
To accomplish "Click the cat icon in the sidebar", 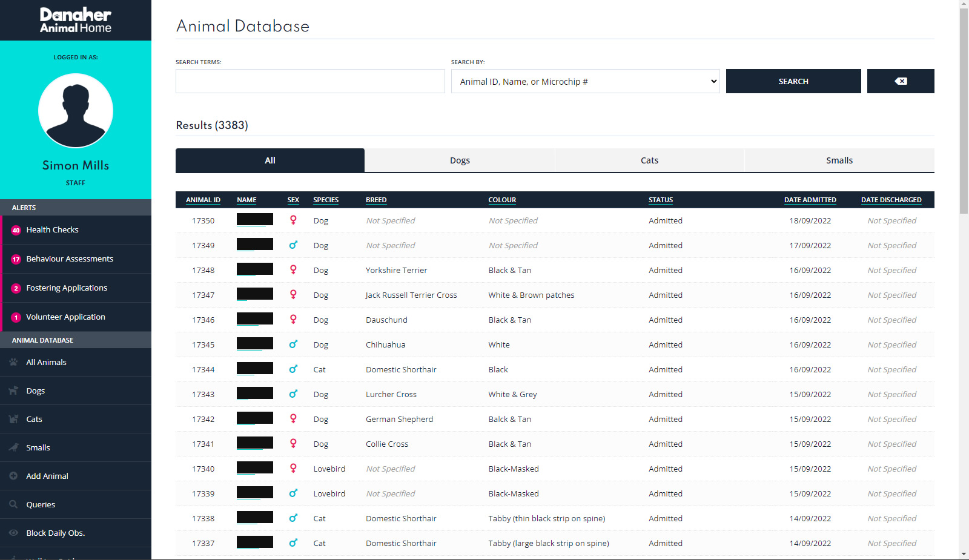I will click(x=13, y=419).
